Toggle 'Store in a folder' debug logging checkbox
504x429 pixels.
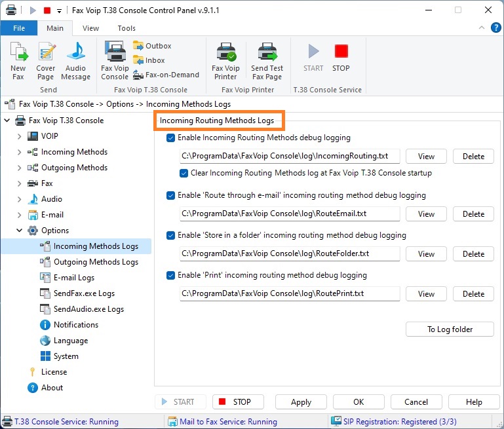tap(170, 235)
